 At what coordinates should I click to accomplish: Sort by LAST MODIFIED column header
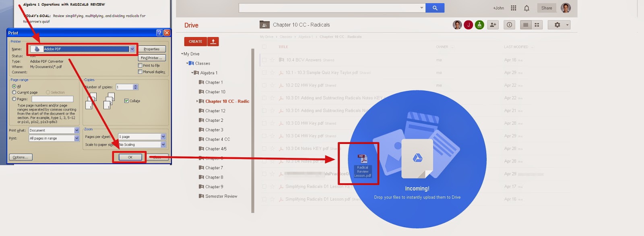(x=516, y=47)
